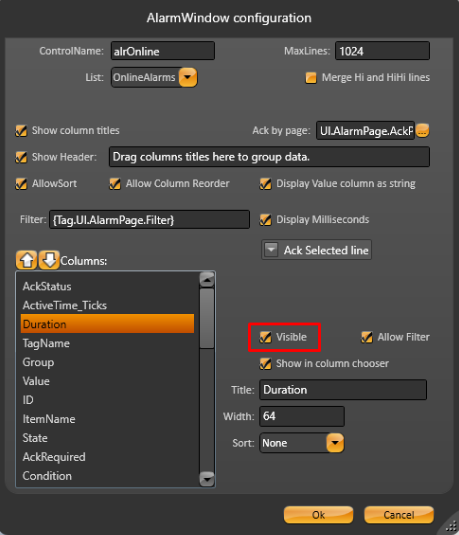The height and width of the screenshot is (535, 459).
Task: Click the Filter input field
Action: (x=149, y=220)
